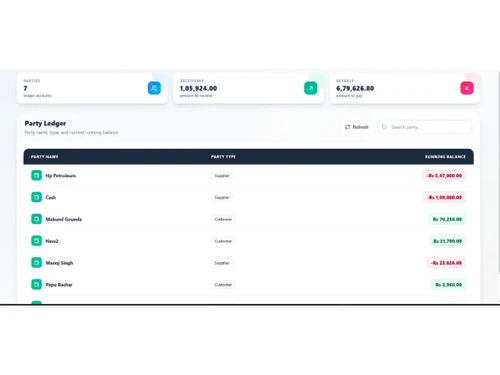500x375 pixels.
Task: Click the Makund Gounda row icon
Action: [x=36, y=219]
